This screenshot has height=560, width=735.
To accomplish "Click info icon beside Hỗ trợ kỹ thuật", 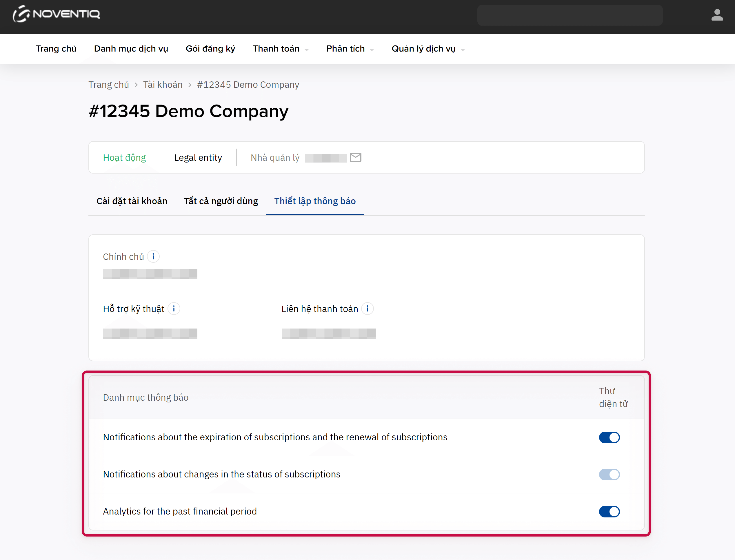I will point(174,309).
